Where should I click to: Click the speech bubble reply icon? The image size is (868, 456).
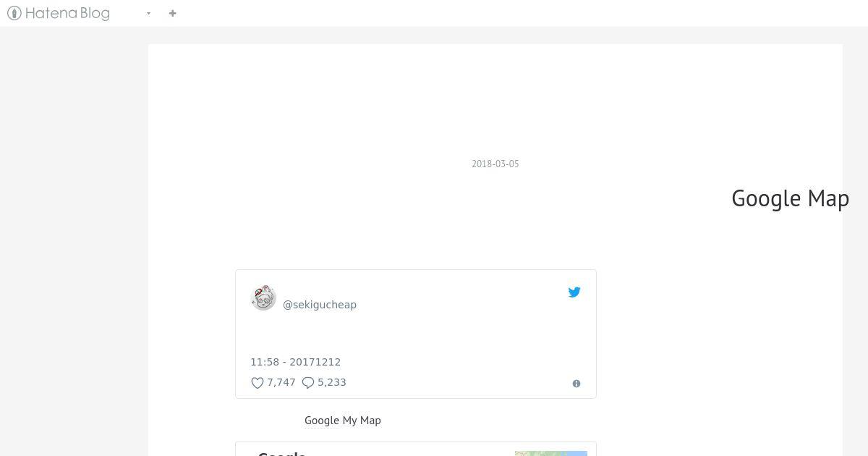click(x=308, y=383)
